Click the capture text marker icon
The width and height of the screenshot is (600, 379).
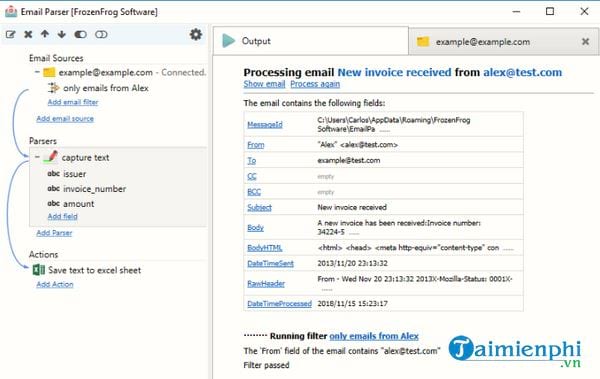tap(51, 157)
